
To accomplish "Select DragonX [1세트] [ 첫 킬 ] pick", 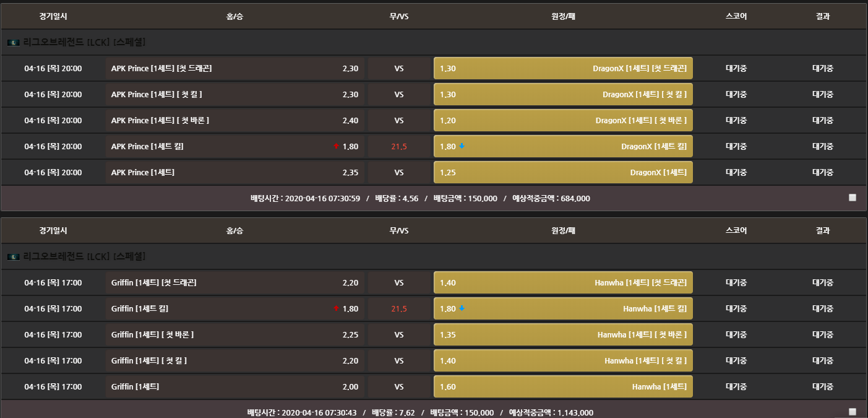I will coord(562,94).
